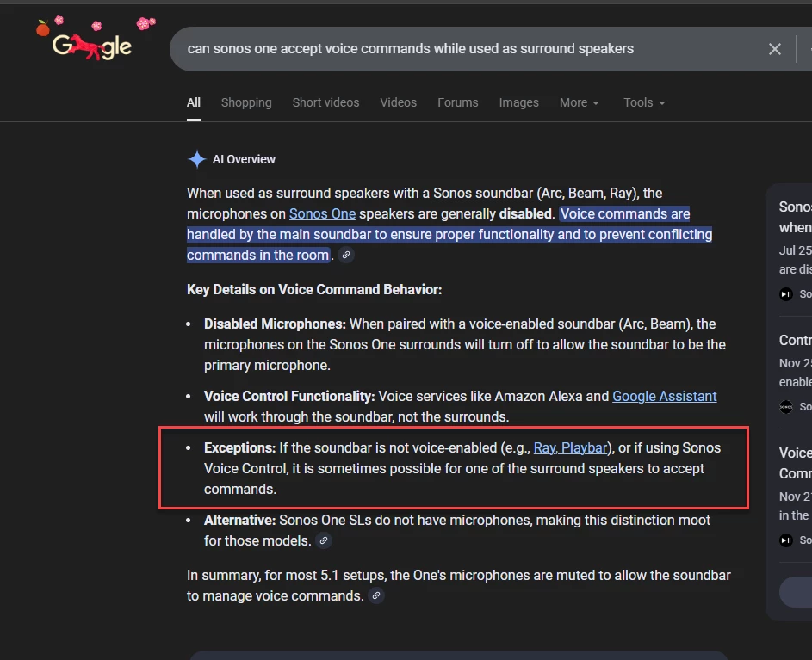Click the 'In summary, for most 5.1 setups' sentence
812x660 pixels.
point(458,585)
